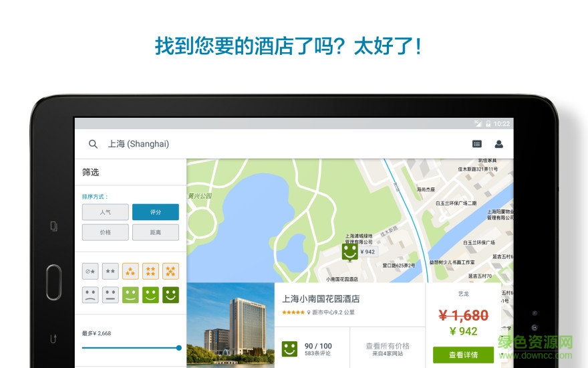Click the 查看详情 green button
This screenshot has width=588, height=368.
click(x=463, y=355)
